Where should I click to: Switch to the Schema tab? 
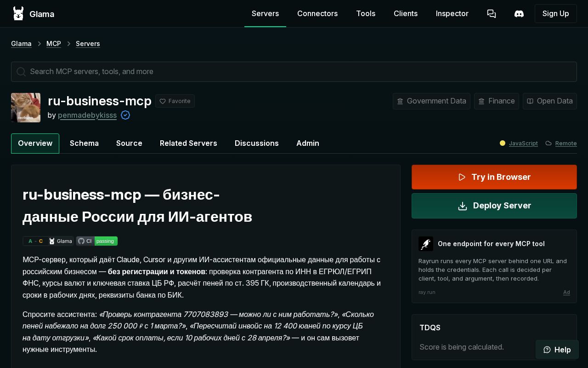(84, 144)
